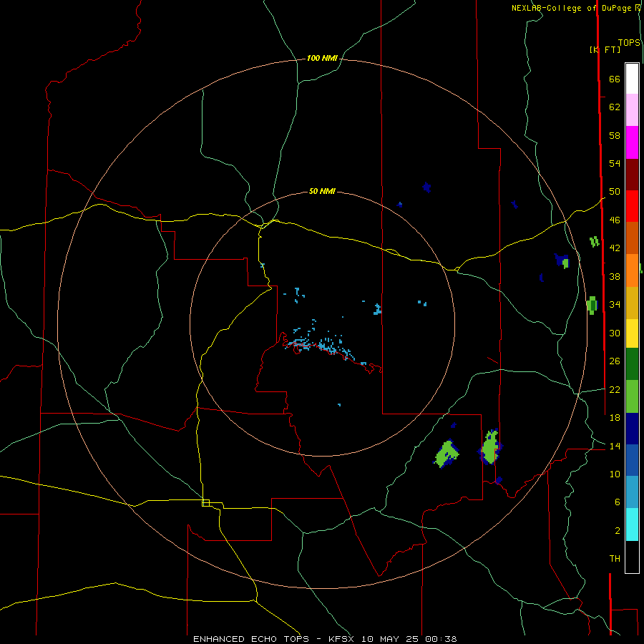Click the legend value 66
This screenshot has height=644, width=644.
click(615, 79)
